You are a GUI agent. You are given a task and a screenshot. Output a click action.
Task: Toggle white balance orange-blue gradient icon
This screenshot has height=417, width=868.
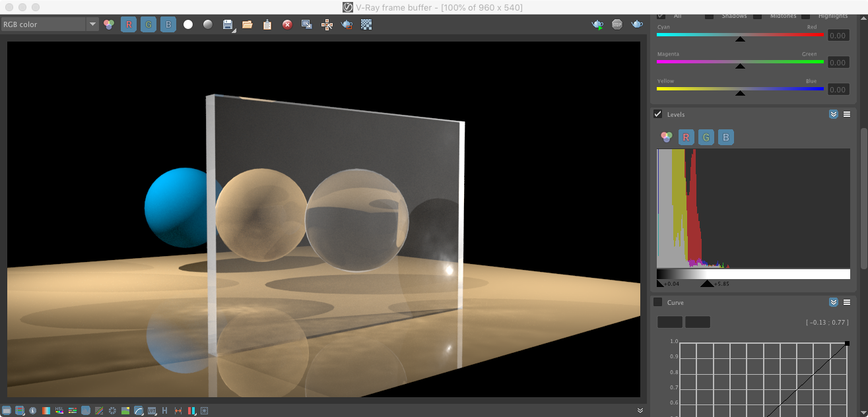pos(46,410)
